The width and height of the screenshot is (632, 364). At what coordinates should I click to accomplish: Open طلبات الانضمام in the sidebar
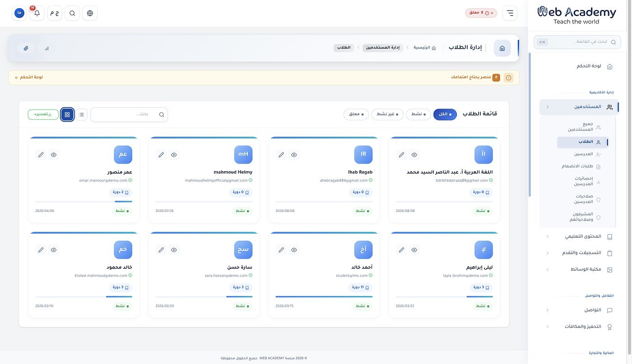(582, 166)
